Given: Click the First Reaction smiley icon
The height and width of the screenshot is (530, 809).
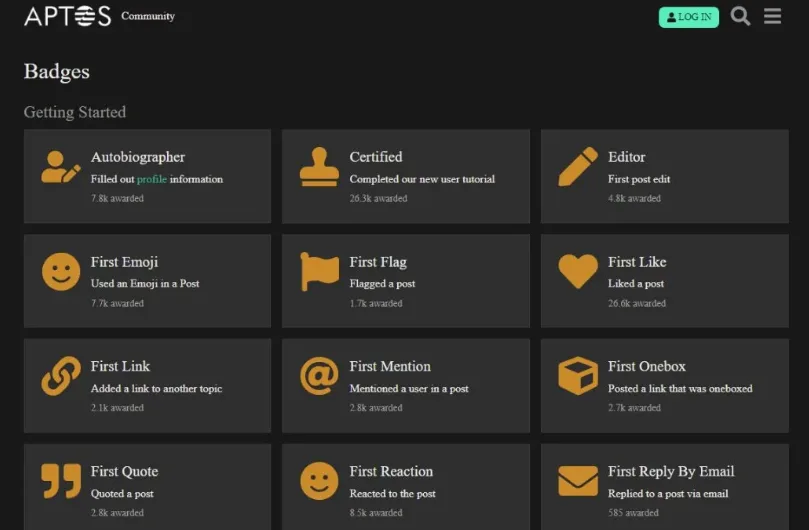Looking at the screenshot, I should tap(319, 480).
